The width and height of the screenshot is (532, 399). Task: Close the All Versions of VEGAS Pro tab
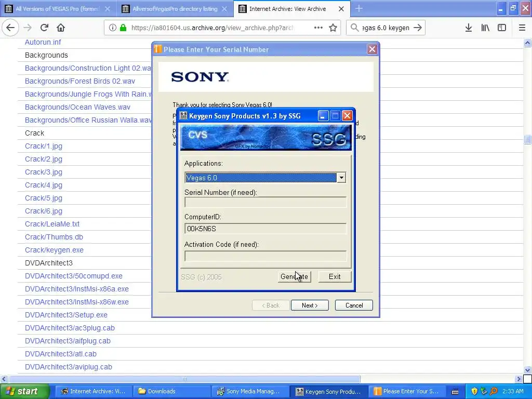107,9
